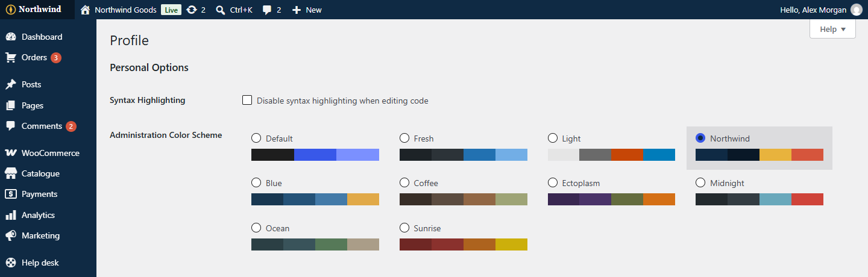Click the Syntax Highlighting row label
Image resolution: width=868 pixels, height=277 pixels.
[147, 100]
